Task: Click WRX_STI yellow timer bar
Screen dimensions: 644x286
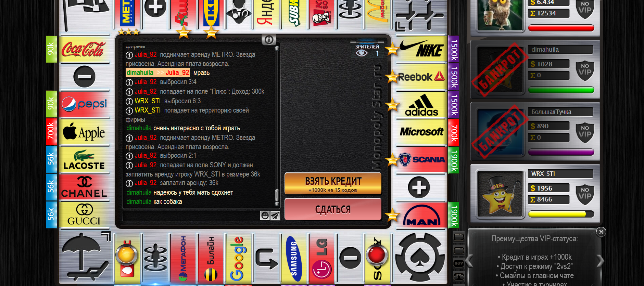Action: pos(561,214)
